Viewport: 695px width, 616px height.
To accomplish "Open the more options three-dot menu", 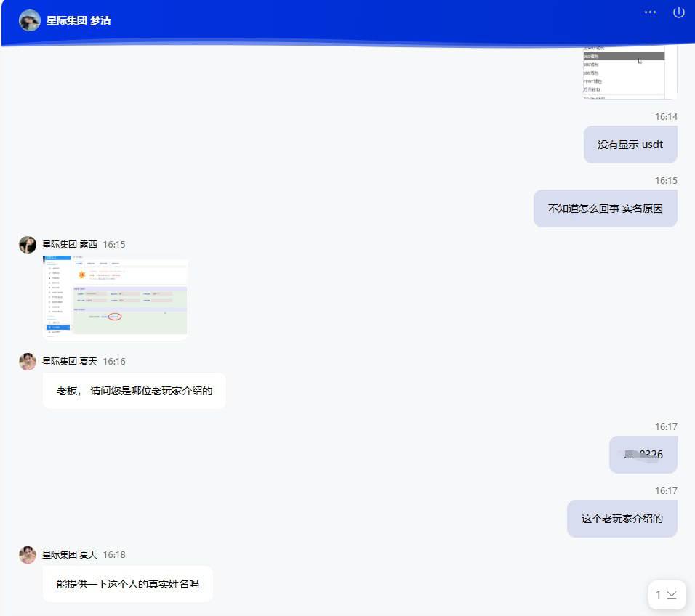I will pyautogui.click(x=650, y=12).
